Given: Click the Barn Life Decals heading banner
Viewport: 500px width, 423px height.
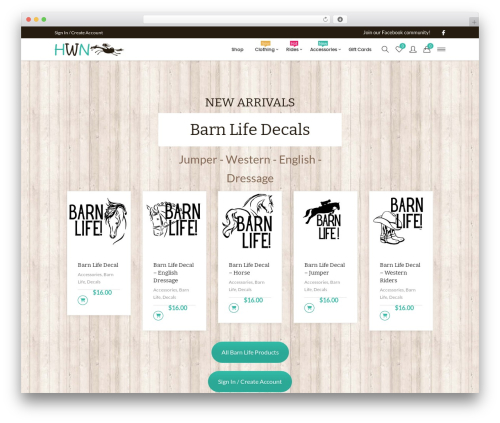Looking at the screenshot, I should point(250,129).
